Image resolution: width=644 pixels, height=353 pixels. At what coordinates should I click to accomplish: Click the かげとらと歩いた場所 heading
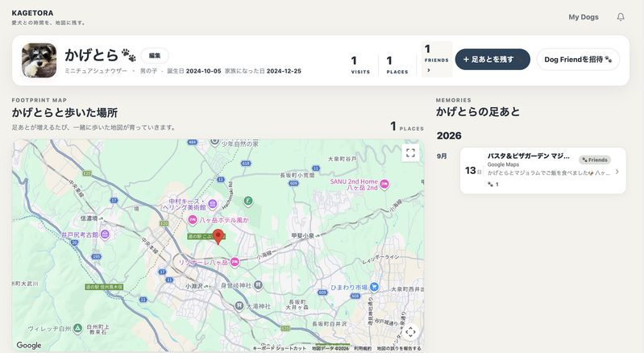[64, 113]
